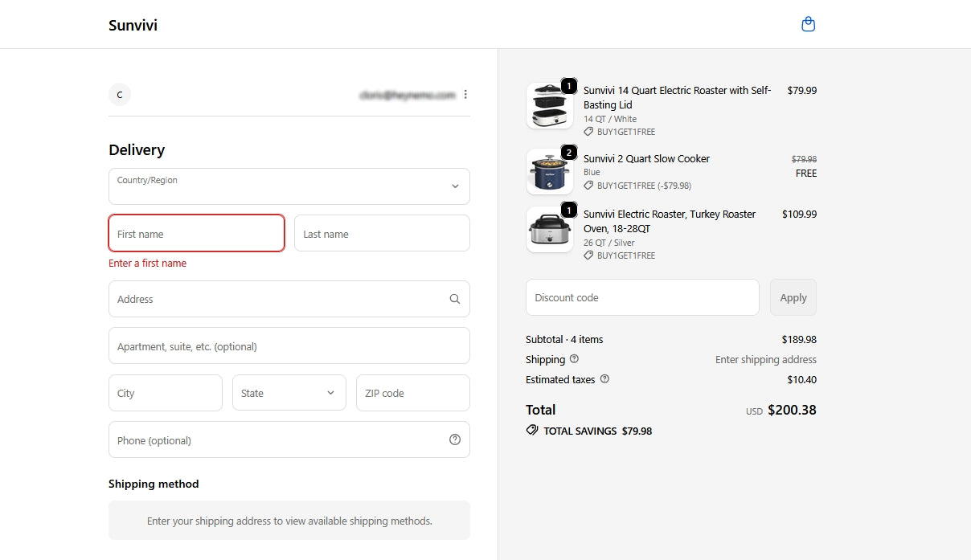Image resolution: width=971 pixels, height=560 pixels.
Task: Click into the Last name field
Action: [x=382, y=234]
